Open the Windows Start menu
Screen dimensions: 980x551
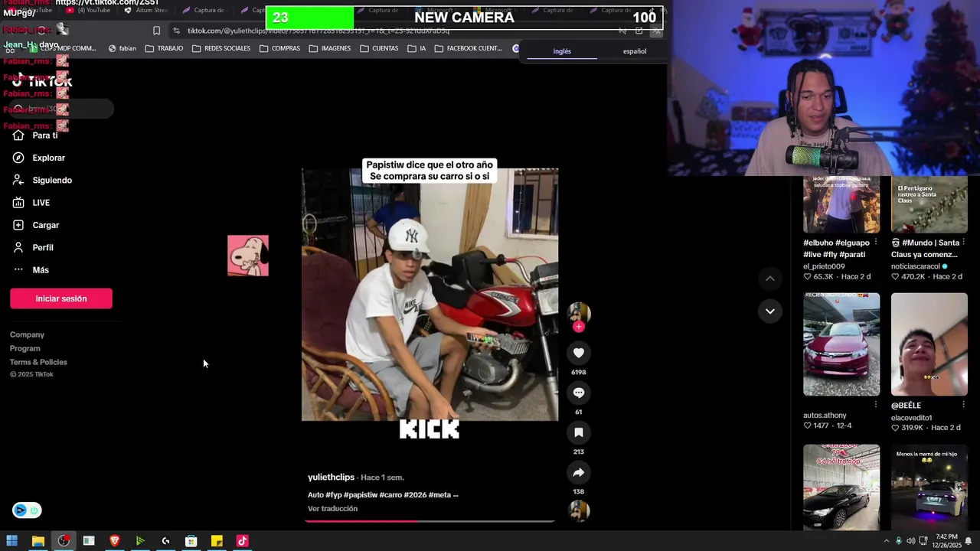coord(11,541)
